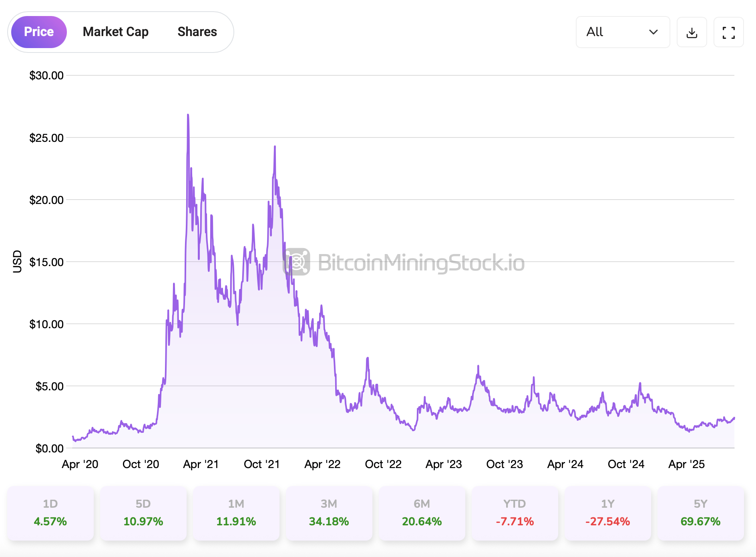Viewport: 756px width, 557px height.
Task: Open the time range dropdown showing All
Action: pos(623,32)
